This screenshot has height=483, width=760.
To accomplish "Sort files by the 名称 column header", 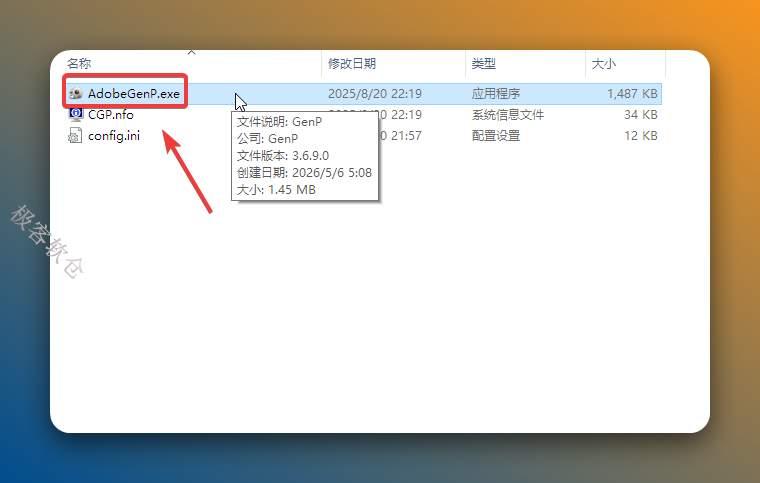I will [x=79, y=63].
